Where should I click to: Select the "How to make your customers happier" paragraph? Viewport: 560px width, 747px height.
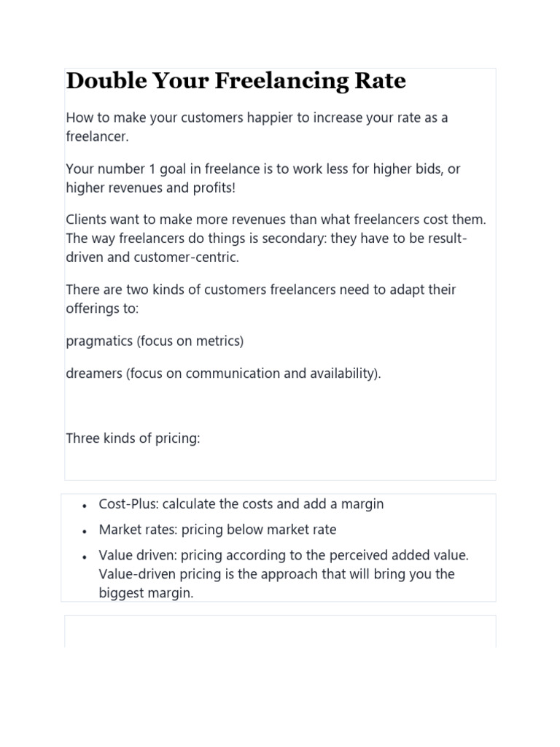257,118
